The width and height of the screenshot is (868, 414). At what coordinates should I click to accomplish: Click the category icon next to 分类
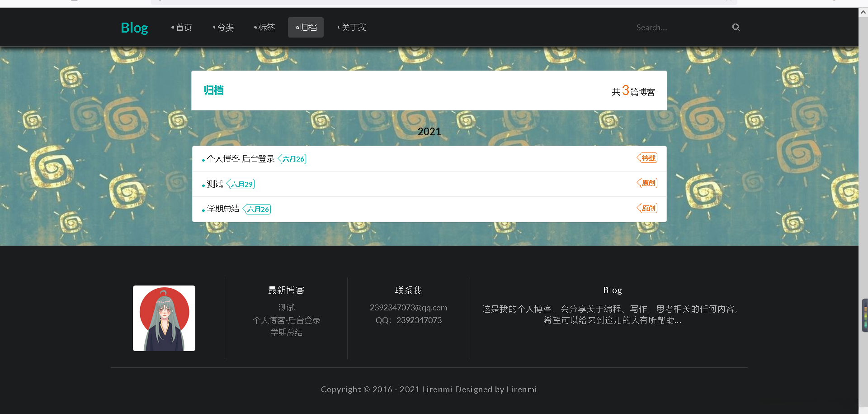click(214, 27)
